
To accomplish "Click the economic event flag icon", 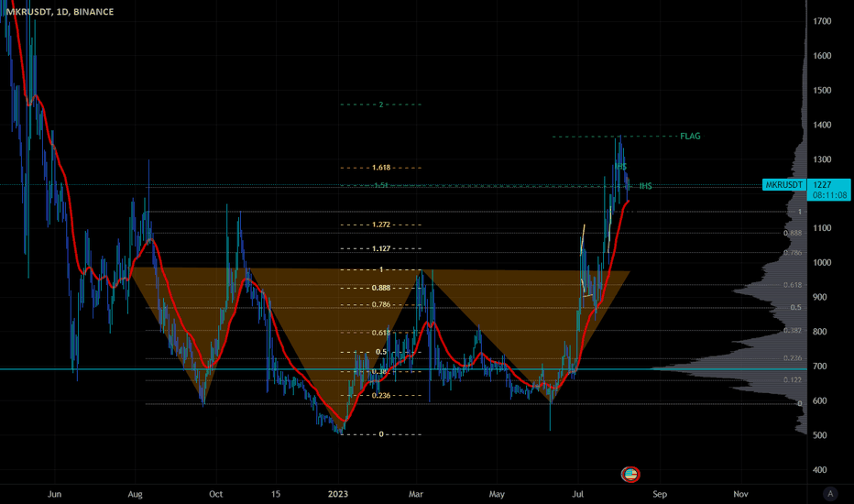I will pos(630,474).
